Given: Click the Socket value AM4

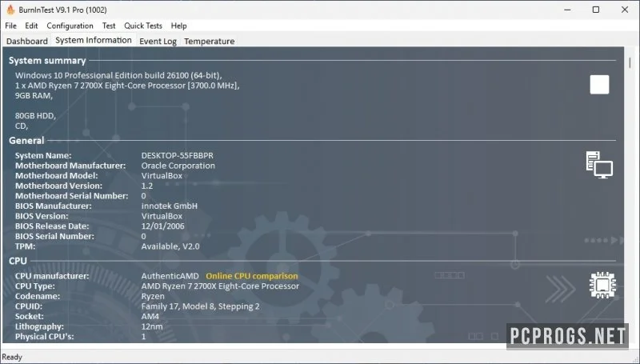Looking at the screenshot, I should (150, 316).
